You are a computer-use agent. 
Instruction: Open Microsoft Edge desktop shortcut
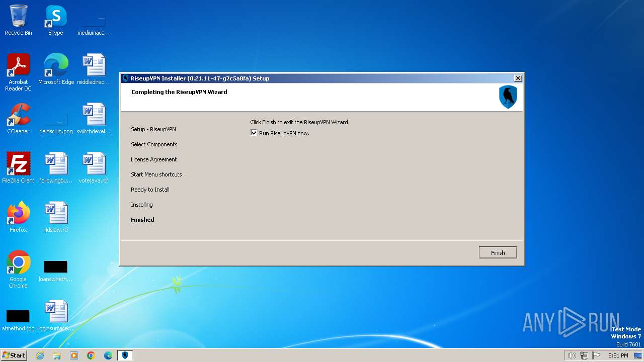pos(56,69)
